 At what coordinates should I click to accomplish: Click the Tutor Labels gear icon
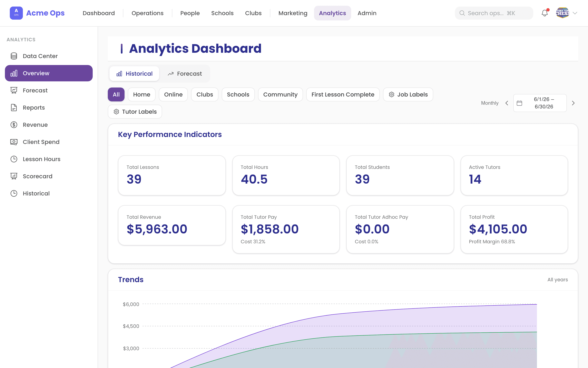tap(116, 112)
